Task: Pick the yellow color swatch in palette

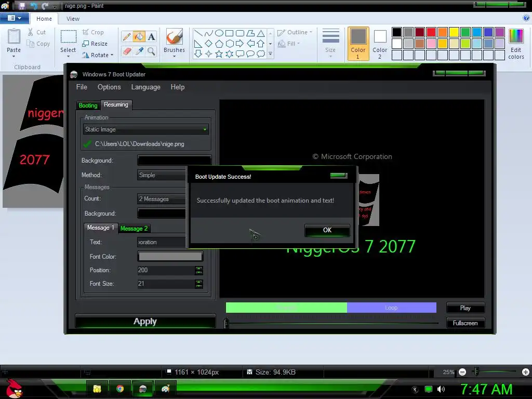Action: [x=454, y=32]
